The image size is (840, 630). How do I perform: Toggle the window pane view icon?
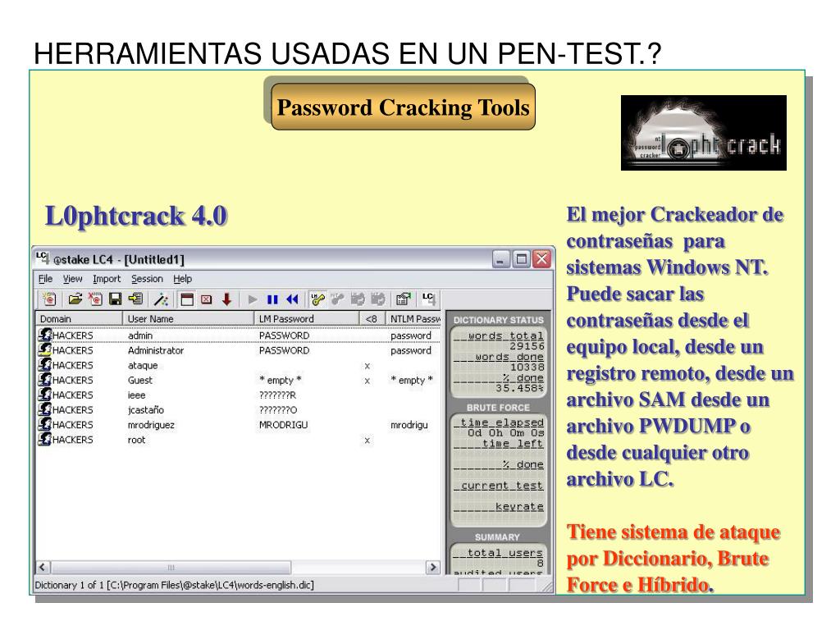point(187,299)
